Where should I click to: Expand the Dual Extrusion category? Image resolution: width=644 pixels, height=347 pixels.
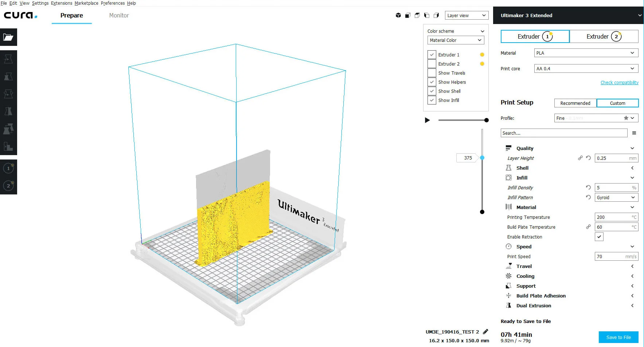tap(570, 305)
